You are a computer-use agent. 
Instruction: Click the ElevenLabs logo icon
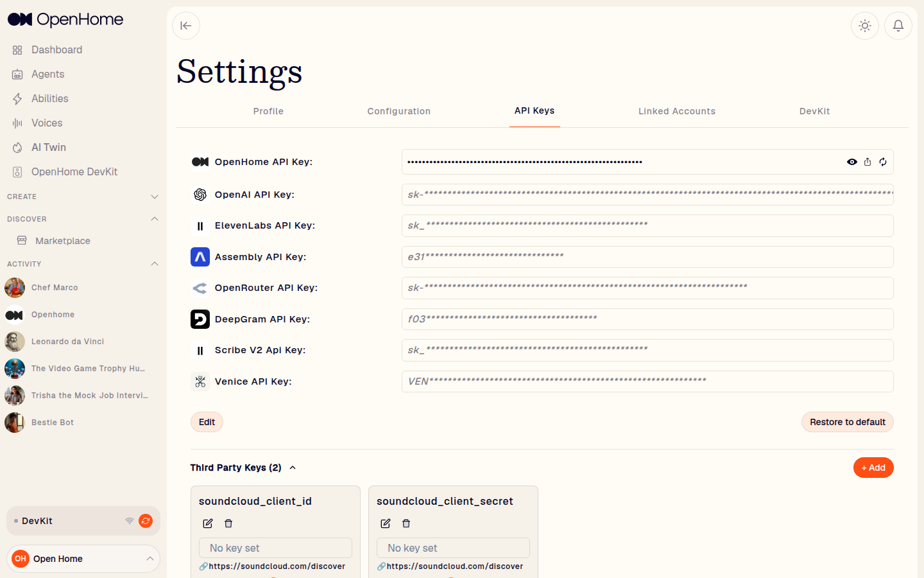200,226
